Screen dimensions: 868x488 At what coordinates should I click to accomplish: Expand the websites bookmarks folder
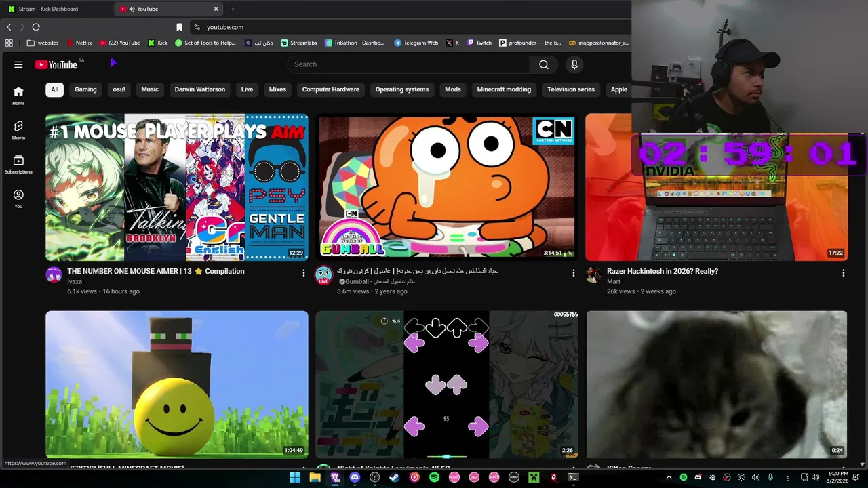pos(43,43)
